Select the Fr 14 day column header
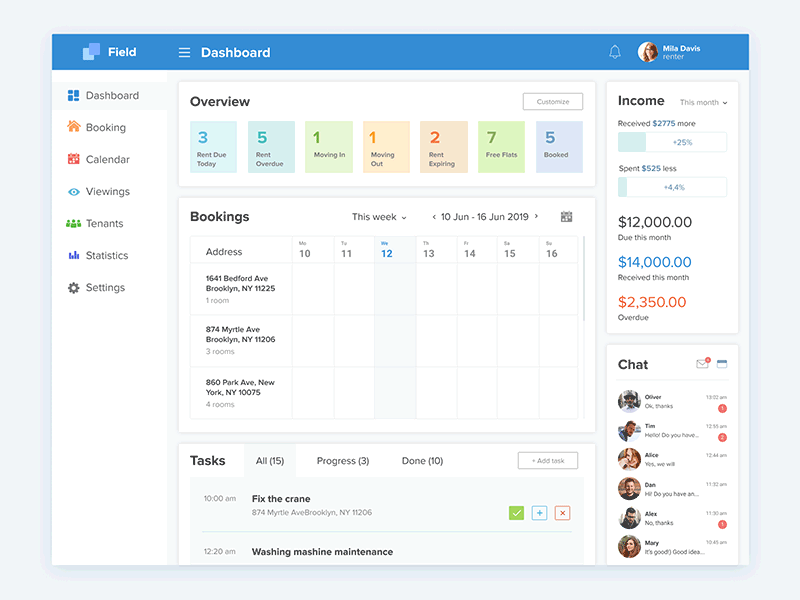The image size is (800, 600). pyautogui.click(x=477, y=249)
